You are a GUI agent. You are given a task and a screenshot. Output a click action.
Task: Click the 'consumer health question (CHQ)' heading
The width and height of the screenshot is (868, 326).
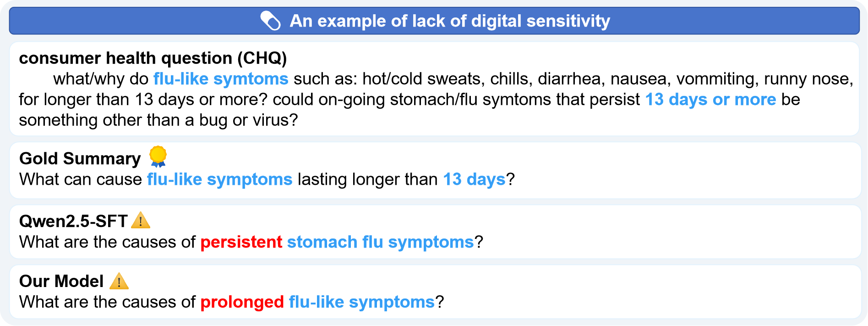pos(153,58)
